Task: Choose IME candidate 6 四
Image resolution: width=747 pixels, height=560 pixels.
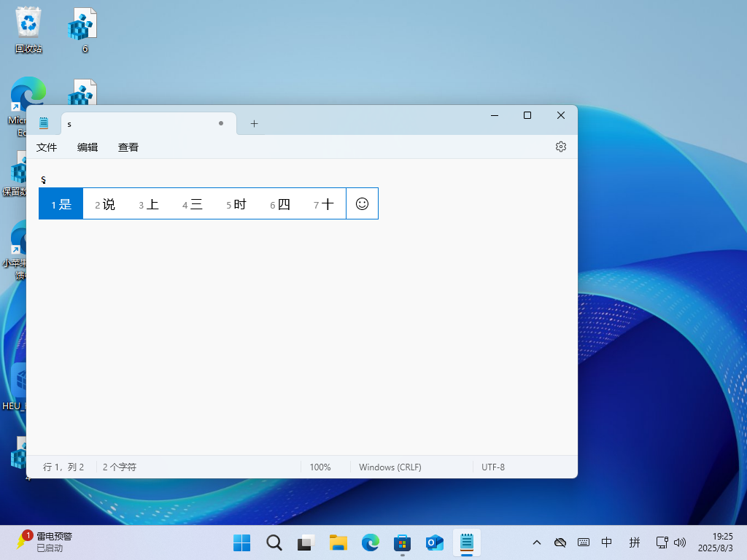Action: (x=280, y=204)
